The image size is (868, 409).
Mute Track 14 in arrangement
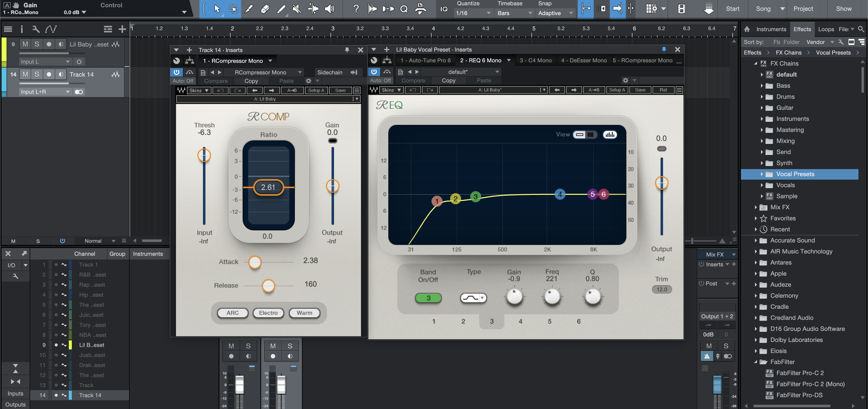(25, 74)
